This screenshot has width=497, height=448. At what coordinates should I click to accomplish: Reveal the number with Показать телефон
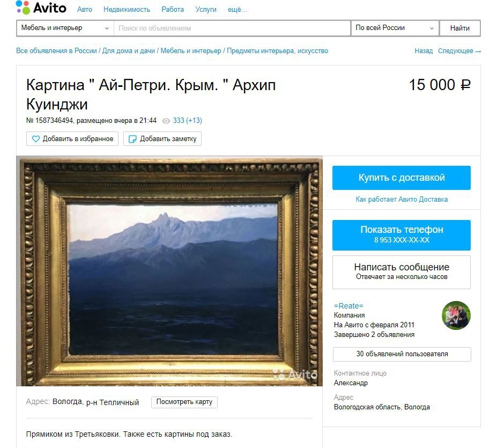tap(401, 235)
